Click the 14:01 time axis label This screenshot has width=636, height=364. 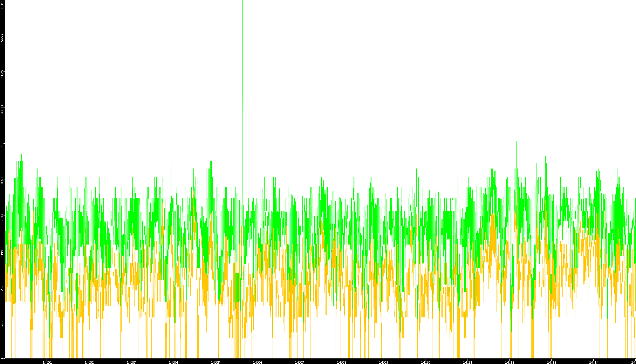coord(47,362)
